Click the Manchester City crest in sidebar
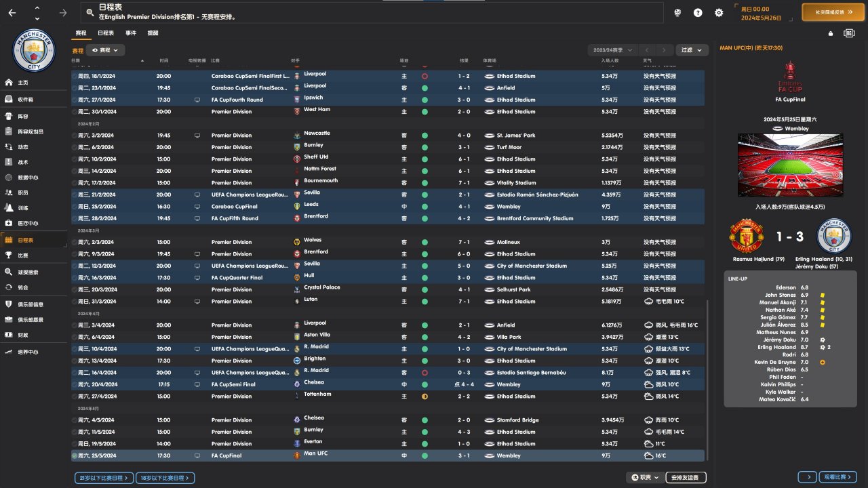Image resolution: width=868 pixels, height=488 pixels. click(x=33, y=50)
